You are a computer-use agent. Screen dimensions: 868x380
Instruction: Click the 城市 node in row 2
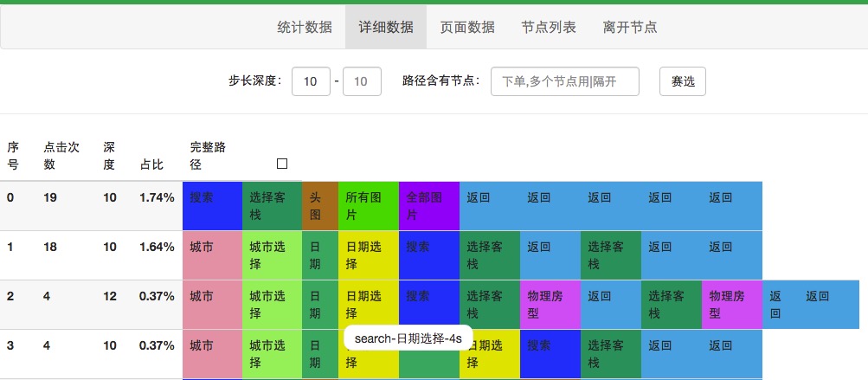pyautogui.click(x=213, y=305)
